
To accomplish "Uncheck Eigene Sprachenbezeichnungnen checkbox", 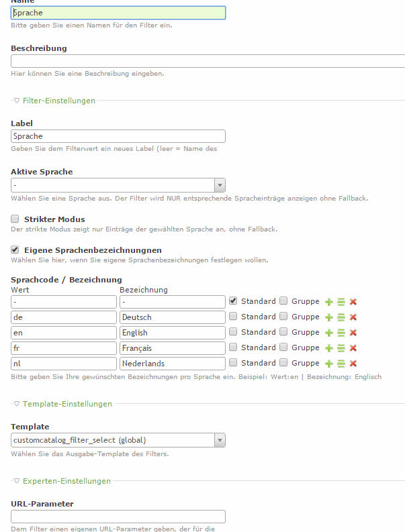I will click(x=15, y=250).
